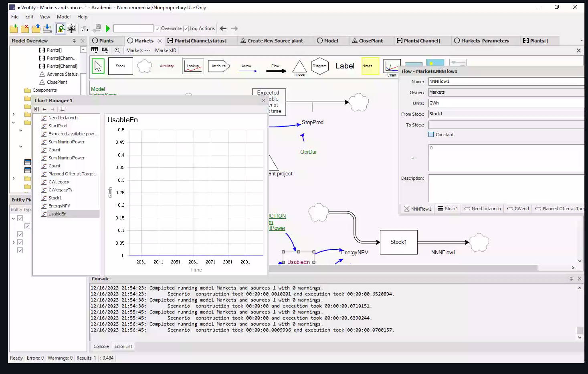Viewport: 588px width, 374px height.
Task: Select the Flow tool in palette
Action: (x=276, y=68)
